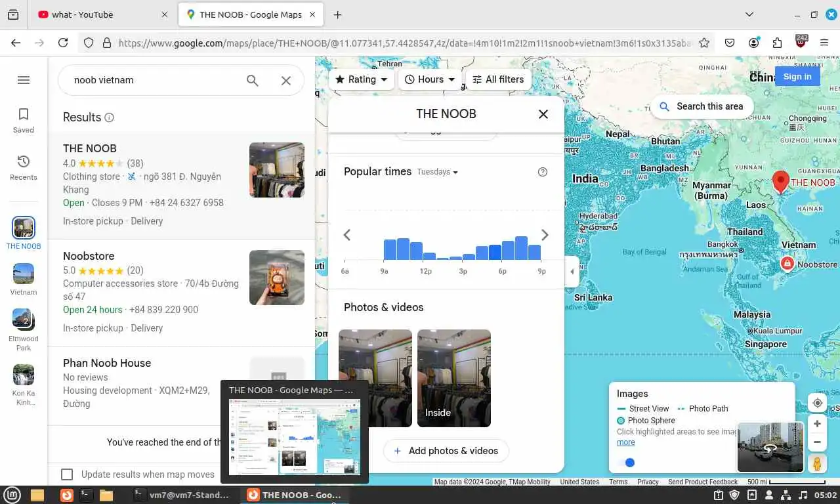Open the Saved places sidebar icon

24,121
